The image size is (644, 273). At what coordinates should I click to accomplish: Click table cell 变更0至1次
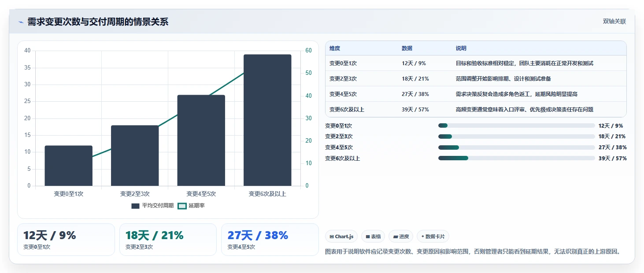[x=343, y=63]
